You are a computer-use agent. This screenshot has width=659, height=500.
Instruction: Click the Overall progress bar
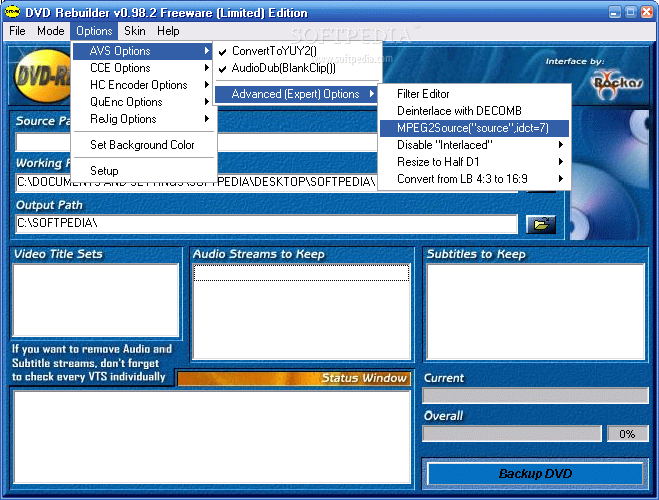[512, 434]
